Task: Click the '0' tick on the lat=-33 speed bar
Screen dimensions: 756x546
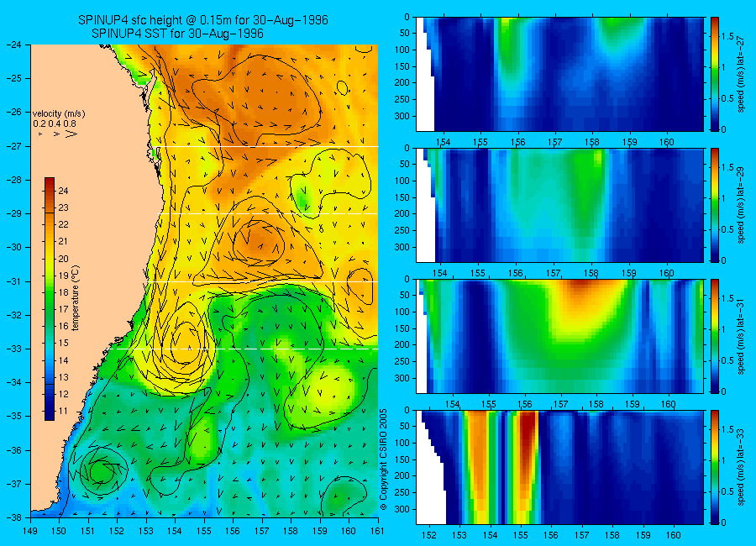Action: (725, 522)
